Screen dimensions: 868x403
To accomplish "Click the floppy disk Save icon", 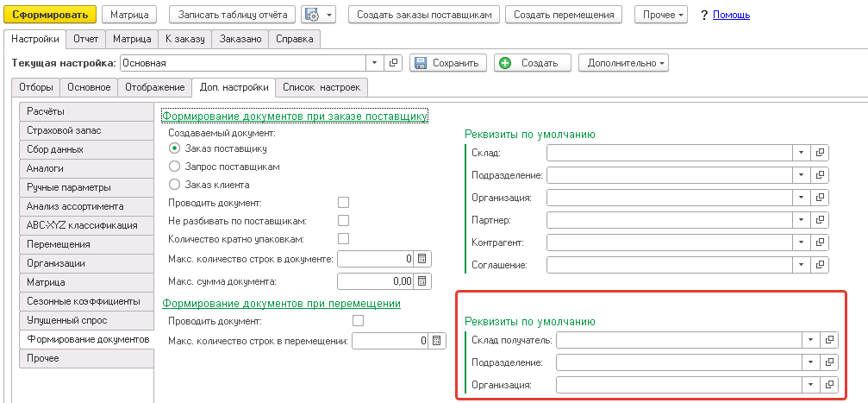I will click(x=422, y=63).
